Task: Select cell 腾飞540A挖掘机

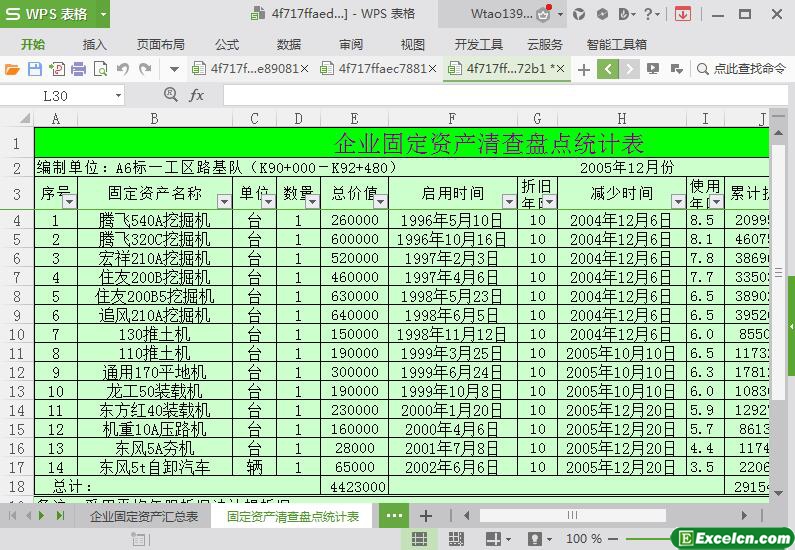Action: pos(155,220)
